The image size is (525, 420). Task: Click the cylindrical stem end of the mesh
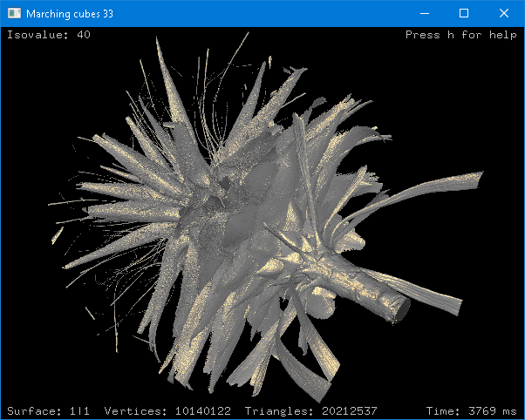click(397, 304)
